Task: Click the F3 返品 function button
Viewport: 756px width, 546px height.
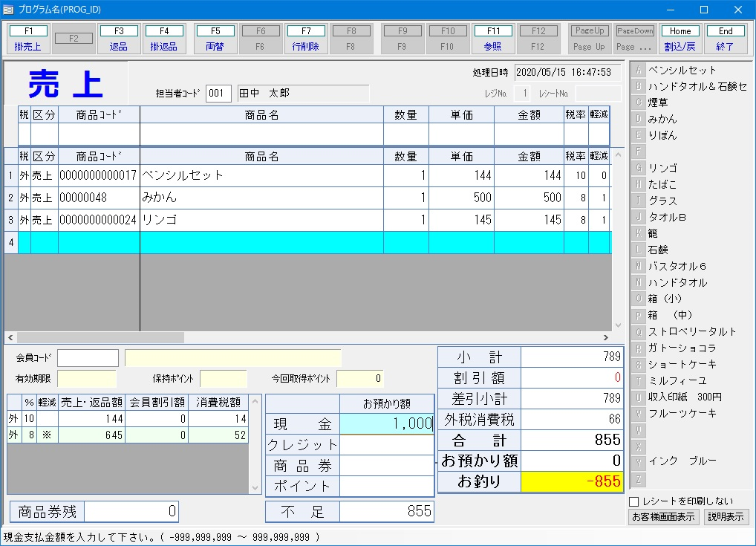Action: (x=119, y=39)
